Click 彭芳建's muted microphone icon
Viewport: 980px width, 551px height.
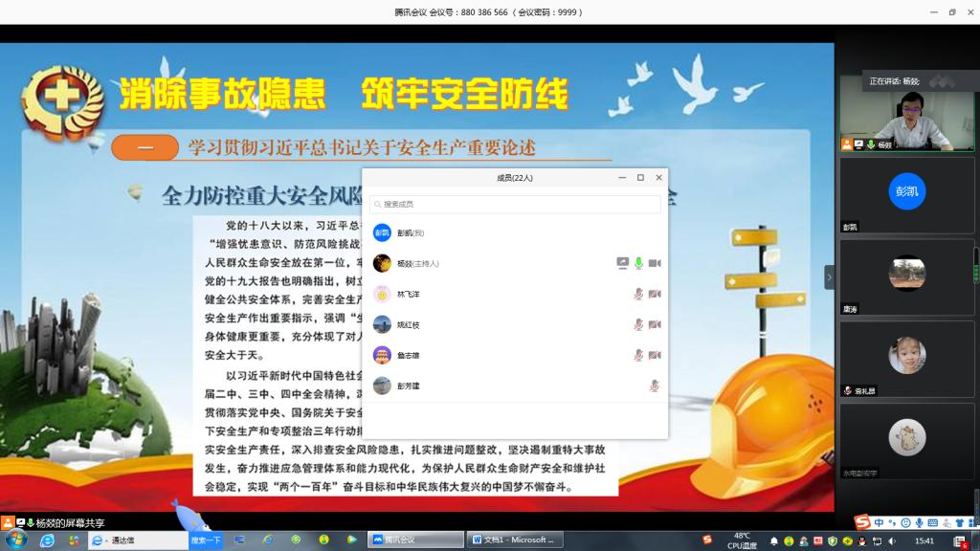655,386
